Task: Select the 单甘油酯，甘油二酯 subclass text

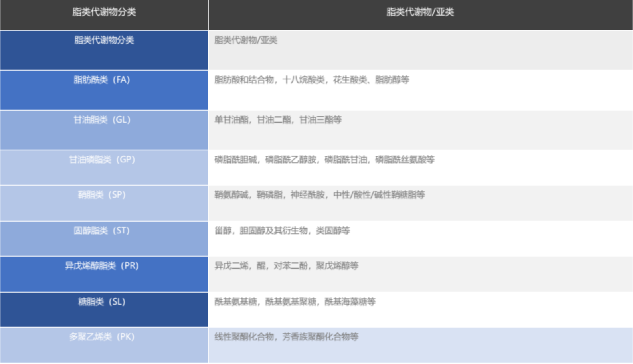Action: [x=278, y=120]
